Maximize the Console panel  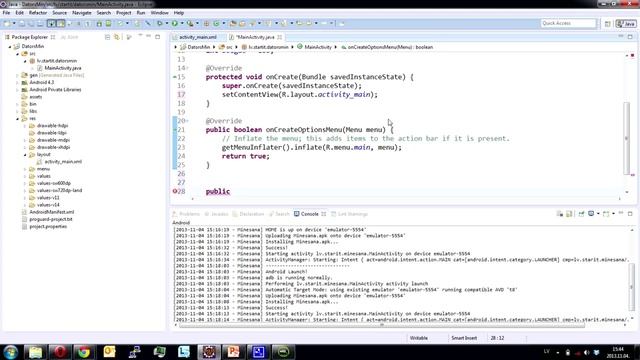(630, 213)
